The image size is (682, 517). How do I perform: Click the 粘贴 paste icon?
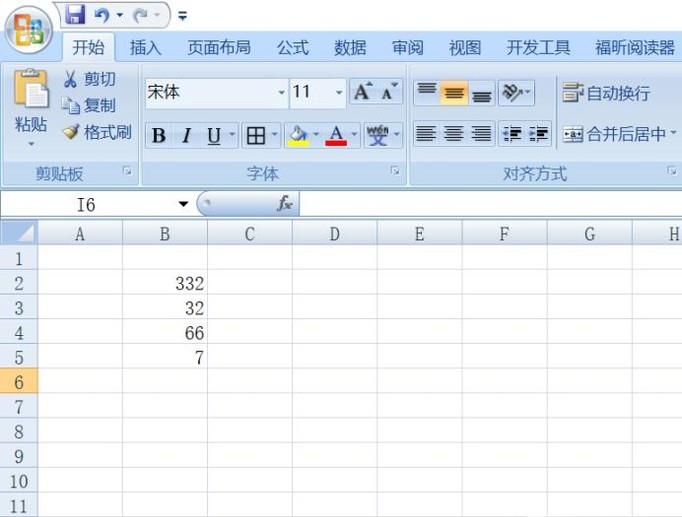point(31,89)
